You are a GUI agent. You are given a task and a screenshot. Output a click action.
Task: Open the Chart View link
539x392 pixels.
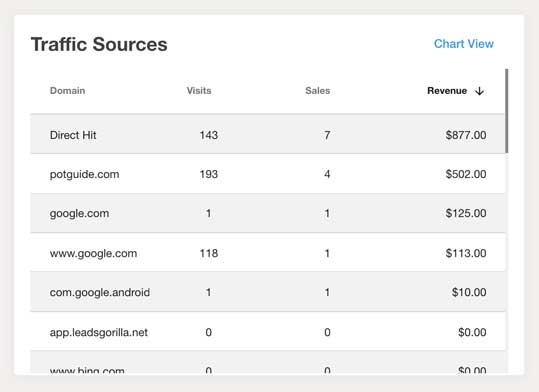point(463,44)
